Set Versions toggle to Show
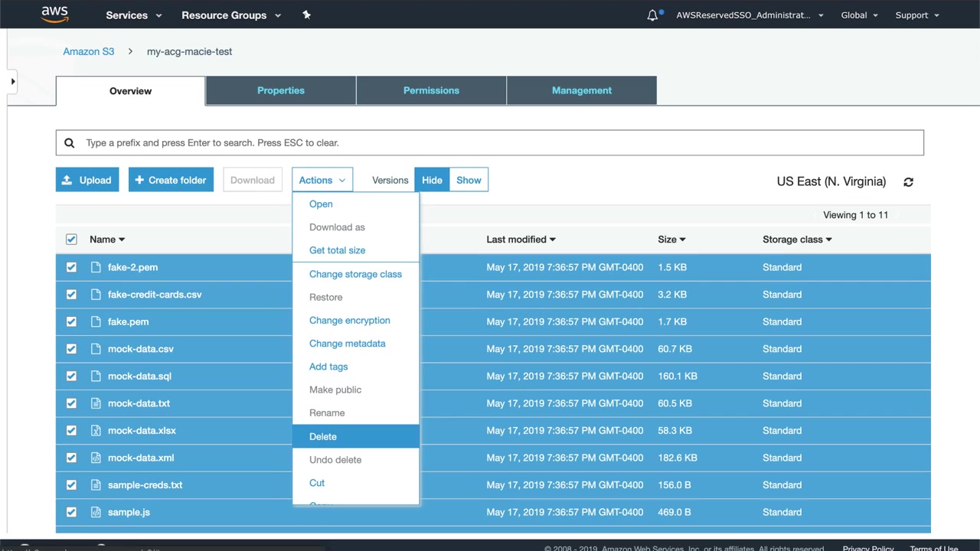The width and height of the screenshot is (980, 551). 469,181
